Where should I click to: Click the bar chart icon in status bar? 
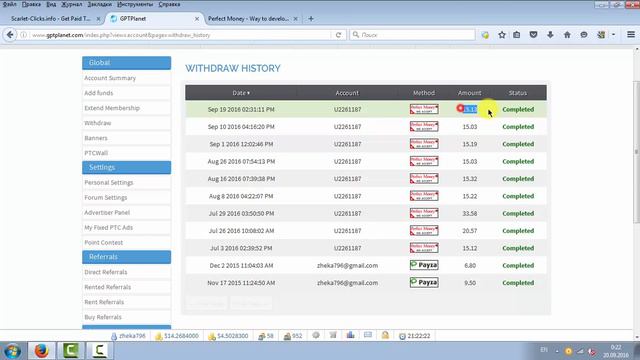[x=351, y=336]
